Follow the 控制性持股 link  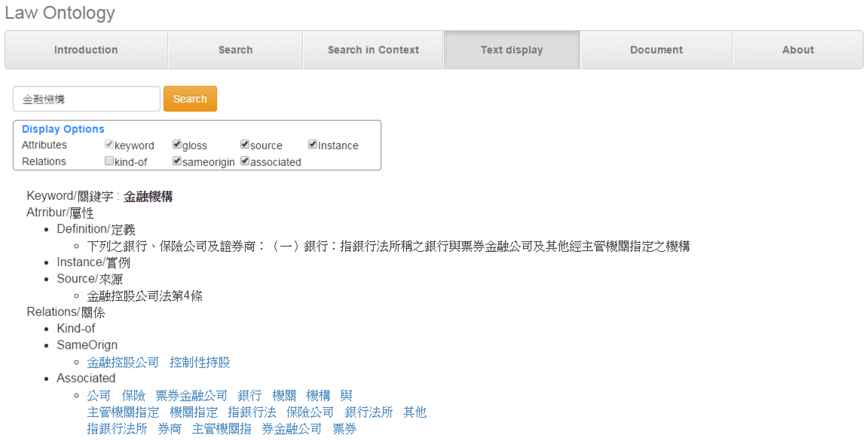[200, 362]
